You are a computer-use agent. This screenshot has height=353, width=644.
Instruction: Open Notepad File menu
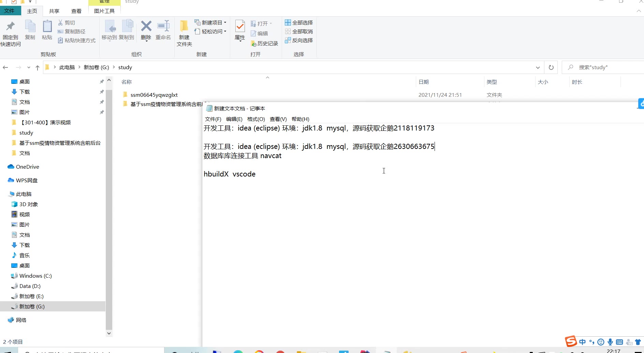pyautogui.click(x=213, y=119)
